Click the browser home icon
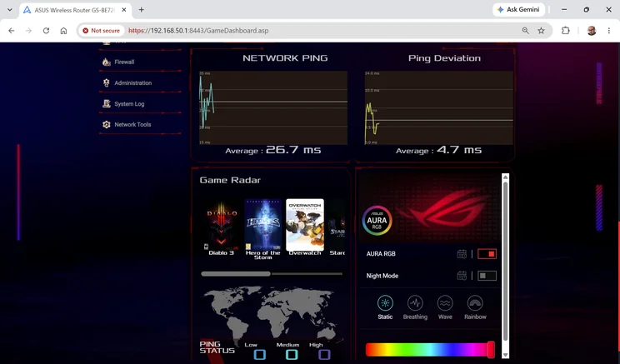 pos(63,31)
